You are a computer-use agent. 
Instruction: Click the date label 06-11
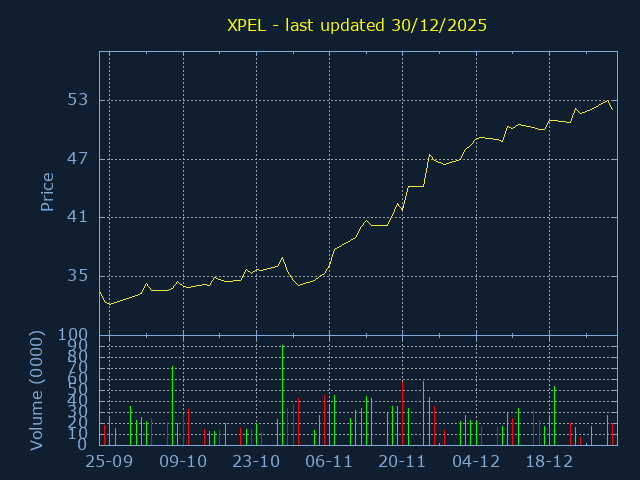pos(329,462)
